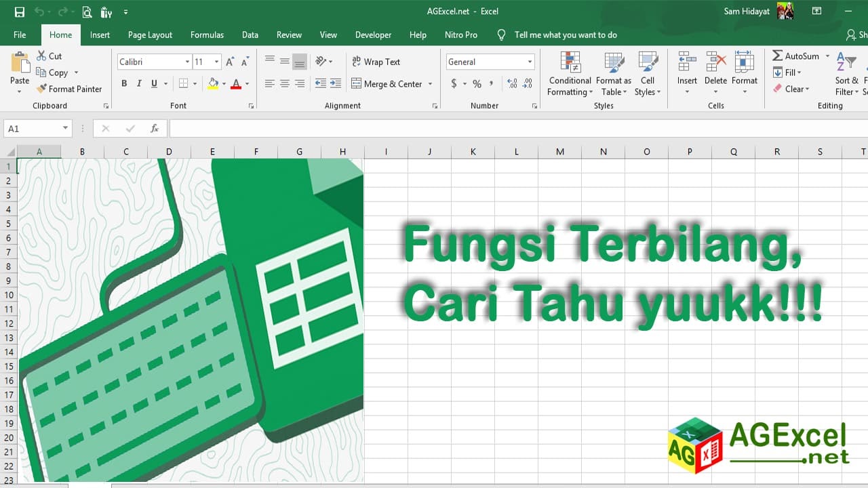Screen dimensions: 868x488
Task: Open the Calibri font name dropdown
Action: pos(187,62)
